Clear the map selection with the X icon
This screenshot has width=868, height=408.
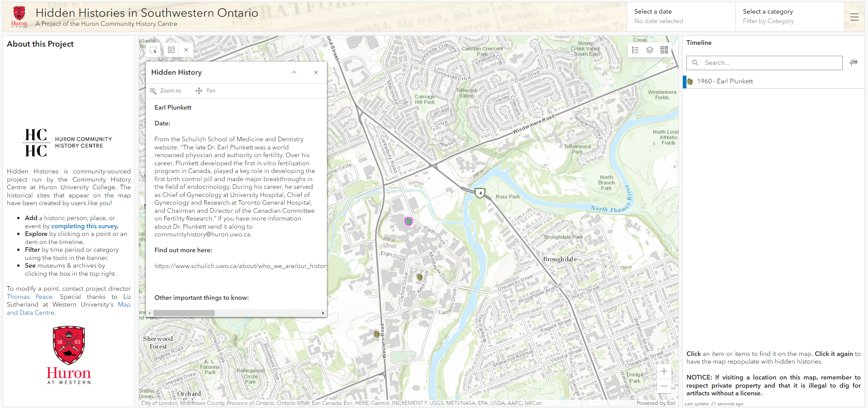[x=186, y=50]
